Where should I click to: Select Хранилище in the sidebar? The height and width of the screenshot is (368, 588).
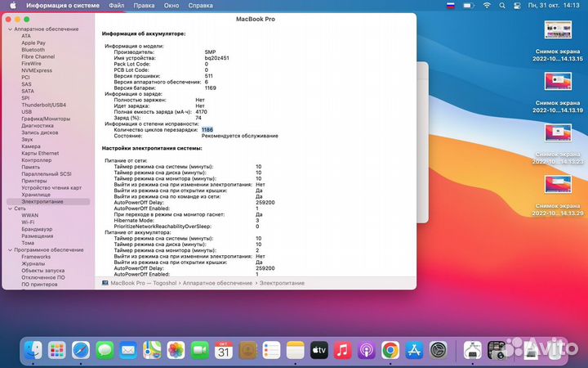(x=36, y=195)
